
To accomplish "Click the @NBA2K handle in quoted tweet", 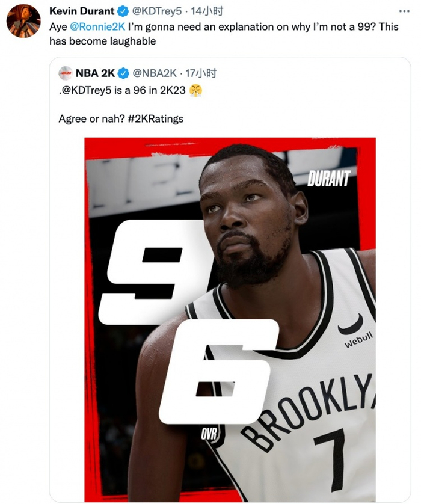I will [x=154, y=74].
